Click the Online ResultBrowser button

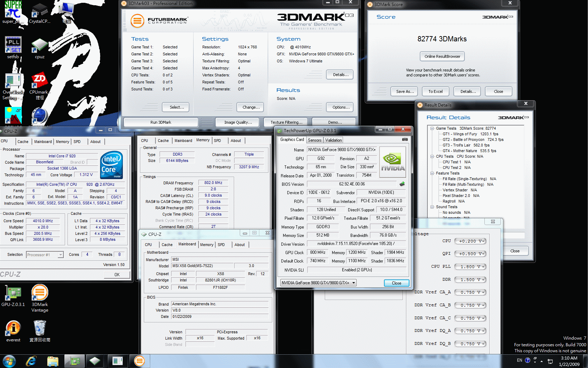[x=442, y=56]
